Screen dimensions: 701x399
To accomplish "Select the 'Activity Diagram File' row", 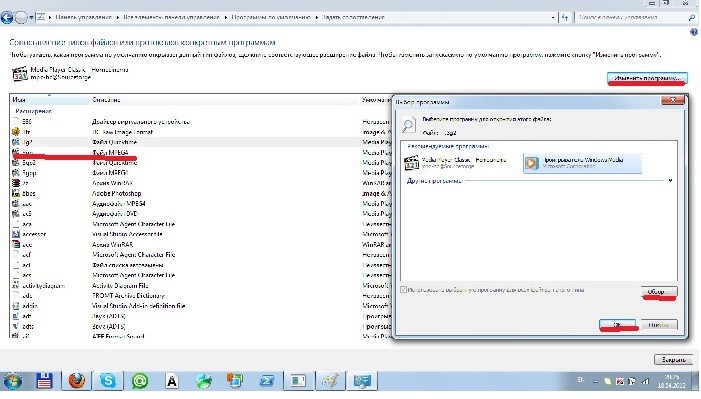I will point(200,286).
